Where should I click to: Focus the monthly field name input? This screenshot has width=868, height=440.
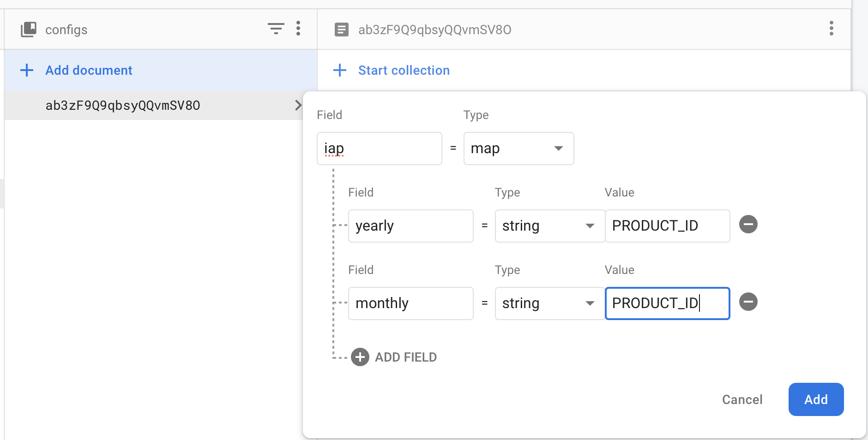pyautogui.click(x=411, y=303)
